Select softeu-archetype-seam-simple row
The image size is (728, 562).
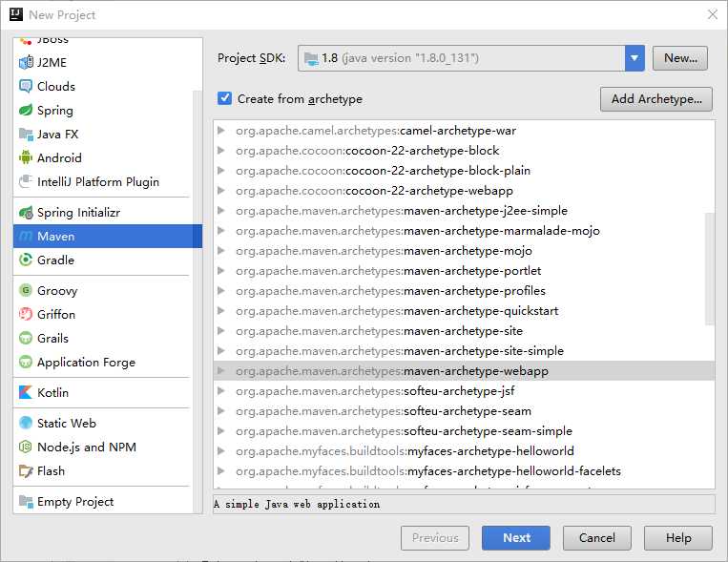(465, 431)
